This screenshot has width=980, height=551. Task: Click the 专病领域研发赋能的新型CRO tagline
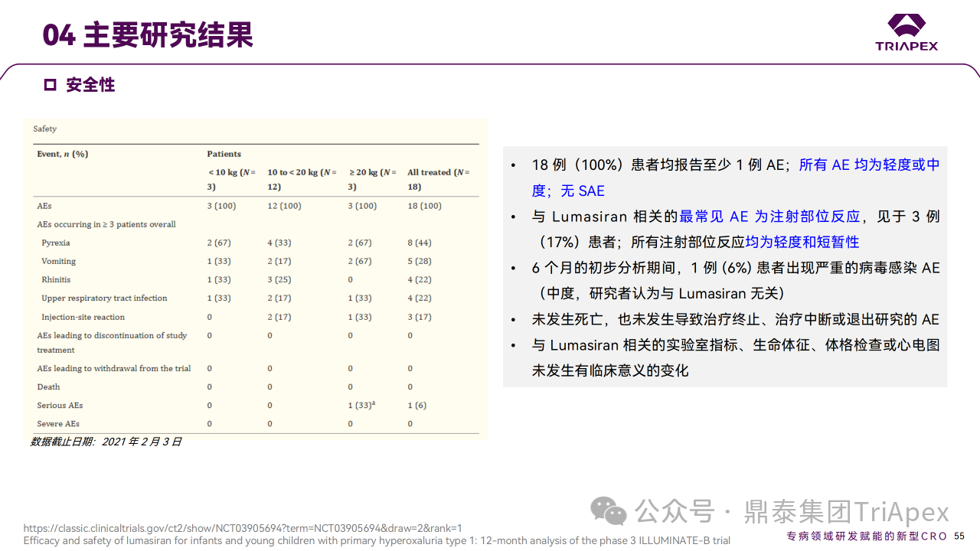pyautogui.click(x=867, y=536)
